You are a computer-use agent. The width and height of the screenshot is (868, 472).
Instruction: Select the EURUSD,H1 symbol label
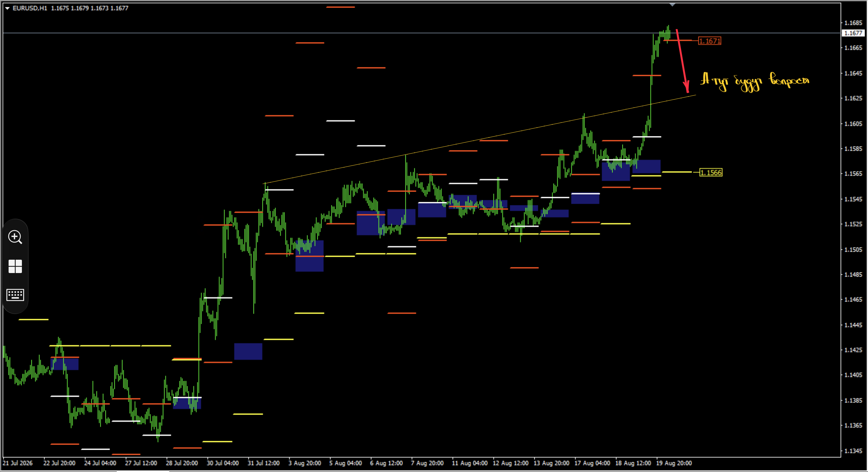point(30,8)
